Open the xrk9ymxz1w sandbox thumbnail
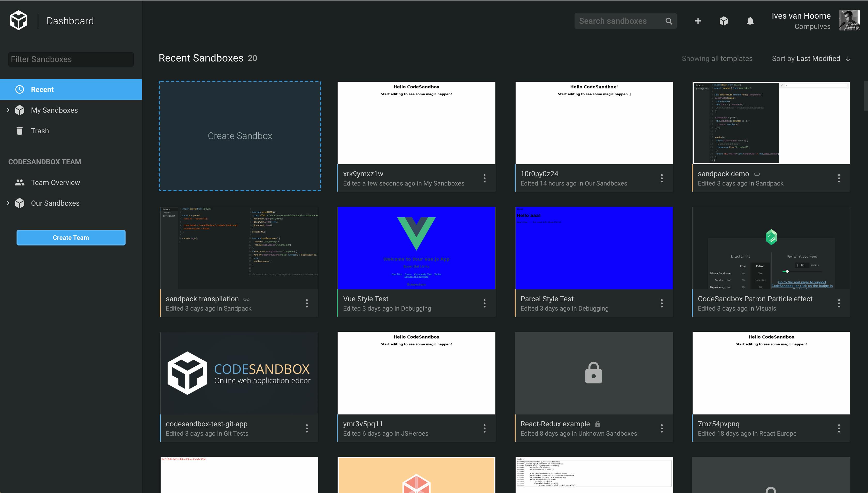Viewport: 868px width, 493px height. (416, 123)
